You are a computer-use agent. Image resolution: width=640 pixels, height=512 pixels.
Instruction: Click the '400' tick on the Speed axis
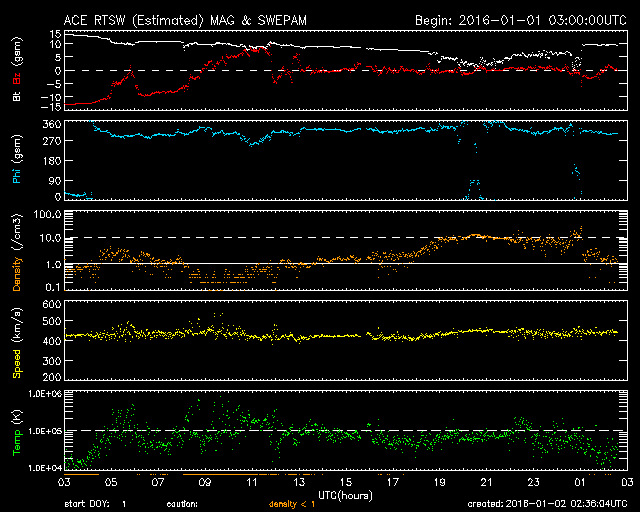pyautogui.click(x=52, y=341)
